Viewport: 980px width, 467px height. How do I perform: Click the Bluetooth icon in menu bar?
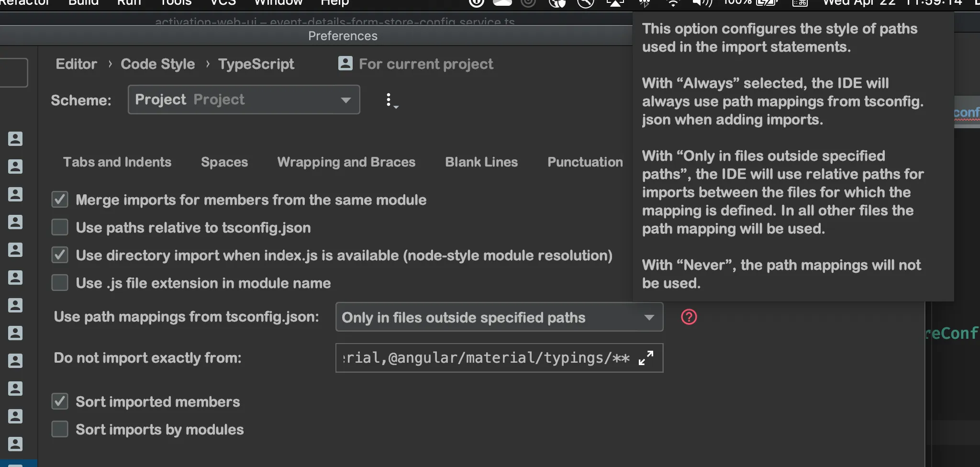pos(645,3)
